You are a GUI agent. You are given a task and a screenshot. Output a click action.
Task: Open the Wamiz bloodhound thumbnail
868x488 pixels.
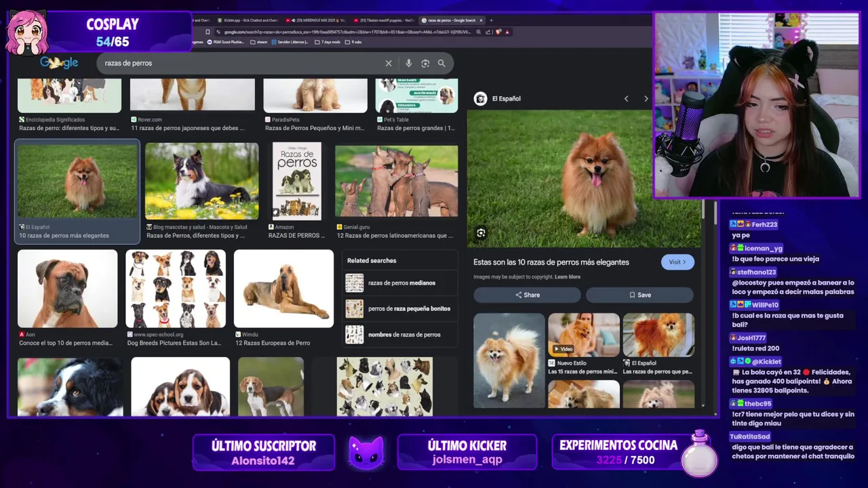[x=283, y=289]
